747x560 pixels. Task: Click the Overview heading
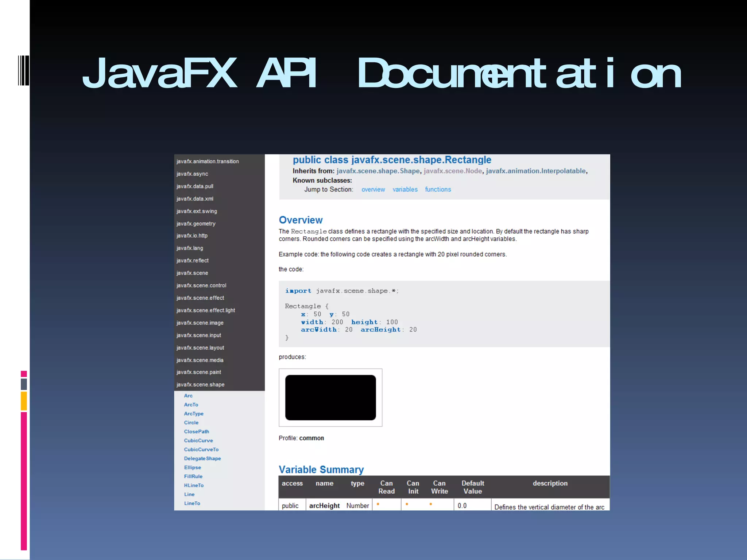[x=301, y=220]
